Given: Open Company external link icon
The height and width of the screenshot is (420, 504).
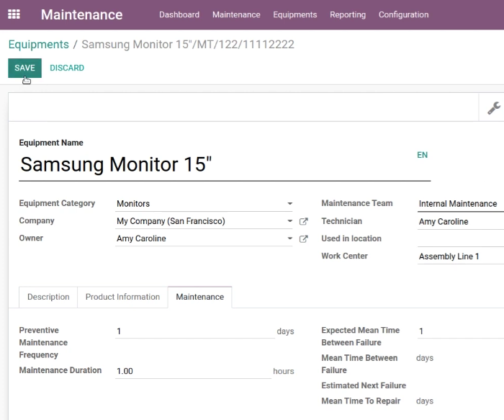Looking at the screenshot, I should pos(303,221).
